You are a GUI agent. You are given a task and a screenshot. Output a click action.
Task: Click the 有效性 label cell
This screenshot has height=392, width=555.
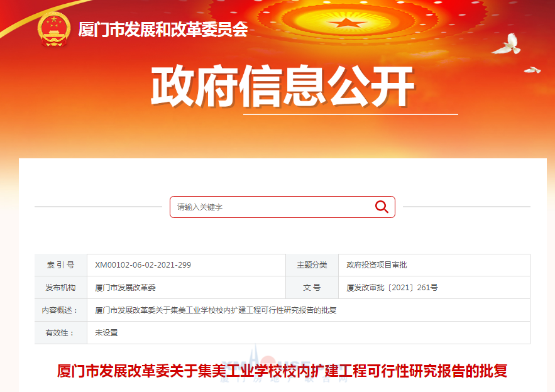tap(61, 333)
